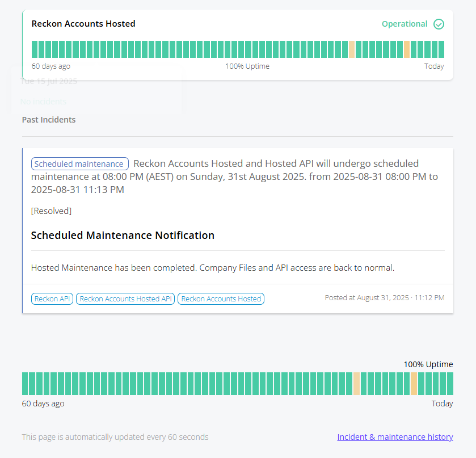Screen dimensions: 476x458
Task: Select the Reckon API tag
Action: click(52, 299)
